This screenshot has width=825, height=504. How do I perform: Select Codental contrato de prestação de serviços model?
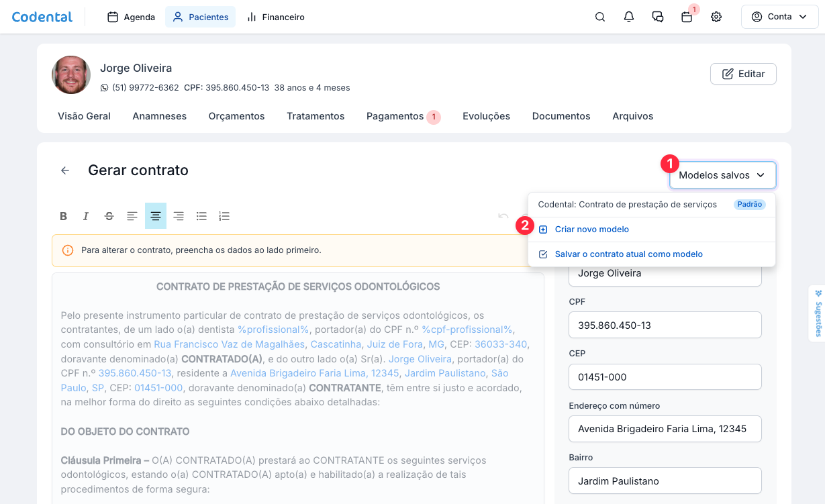click(x=627, y=205)
